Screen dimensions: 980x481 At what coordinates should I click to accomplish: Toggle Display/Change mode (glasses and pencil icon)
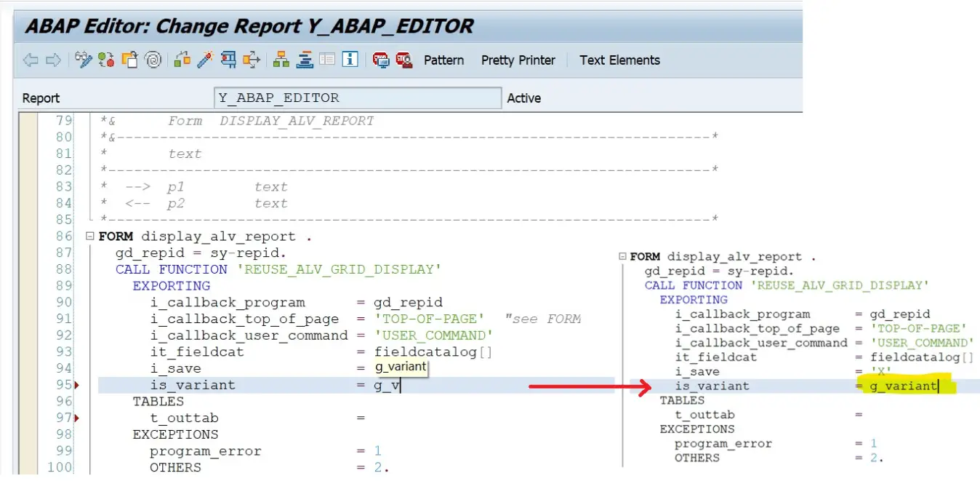[84, 60]
